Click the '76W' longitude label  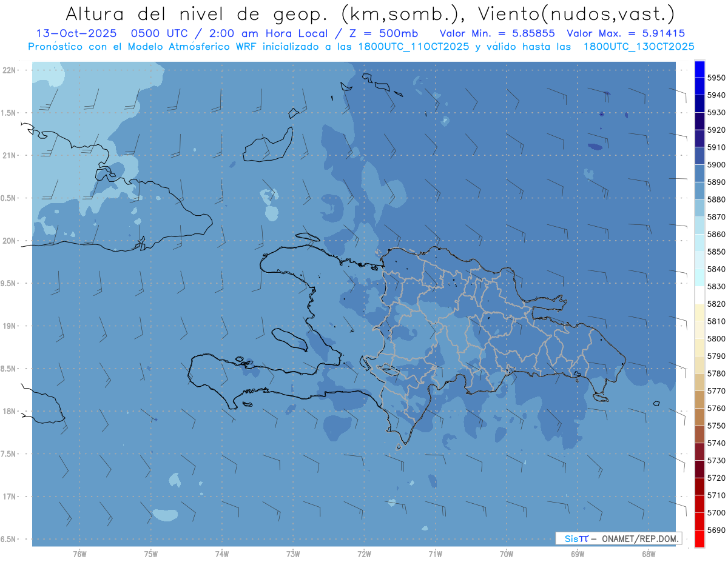pyautogui.click(x=79, y=555)
